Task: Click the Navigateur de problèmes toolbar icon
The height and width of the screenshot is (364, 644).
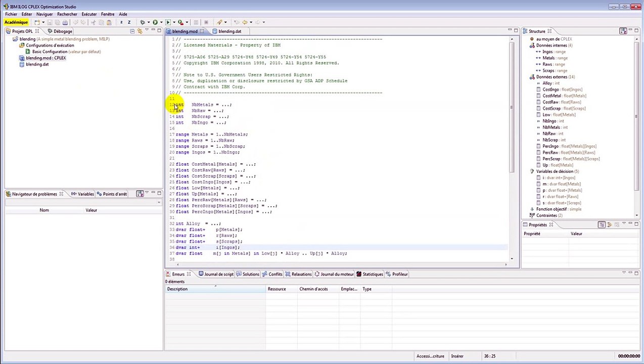Action: pyautogui.click(x=140, y=194)
